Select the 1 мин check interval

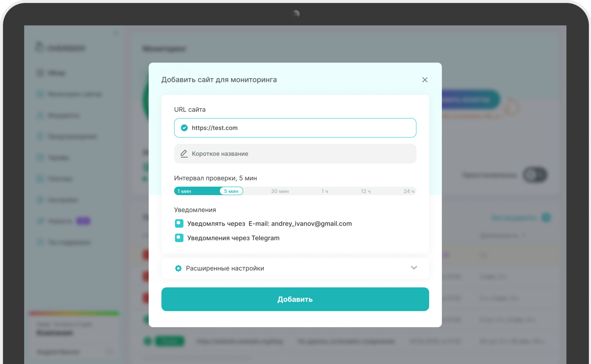pos(184,191)
